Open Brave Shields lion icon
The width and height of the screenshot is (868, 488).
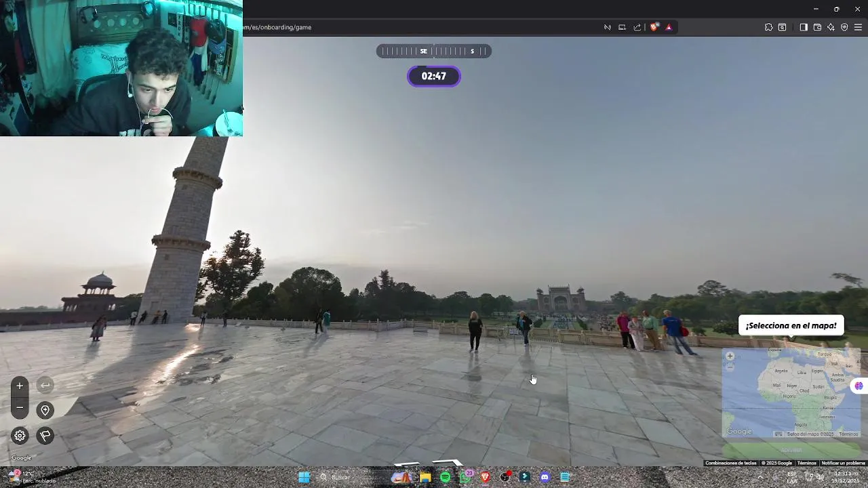tap(654, 27)
